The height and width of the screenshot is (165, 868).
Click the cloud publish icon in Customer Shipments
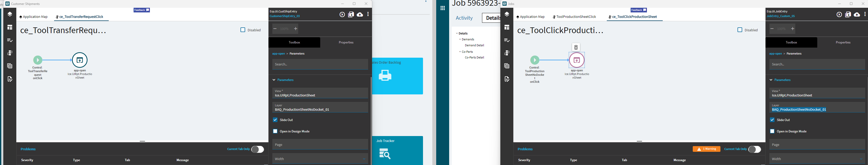pos(360,14)
